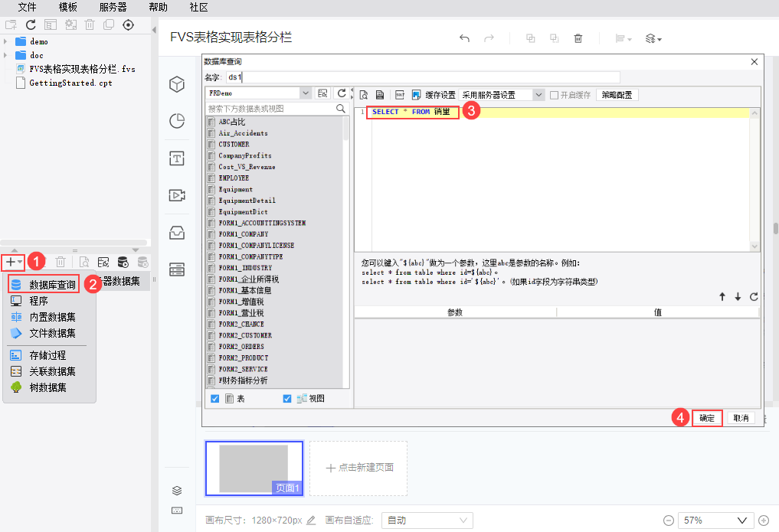
Task: Open the alignment dropdown in editor toolbar
Action: 623,38
